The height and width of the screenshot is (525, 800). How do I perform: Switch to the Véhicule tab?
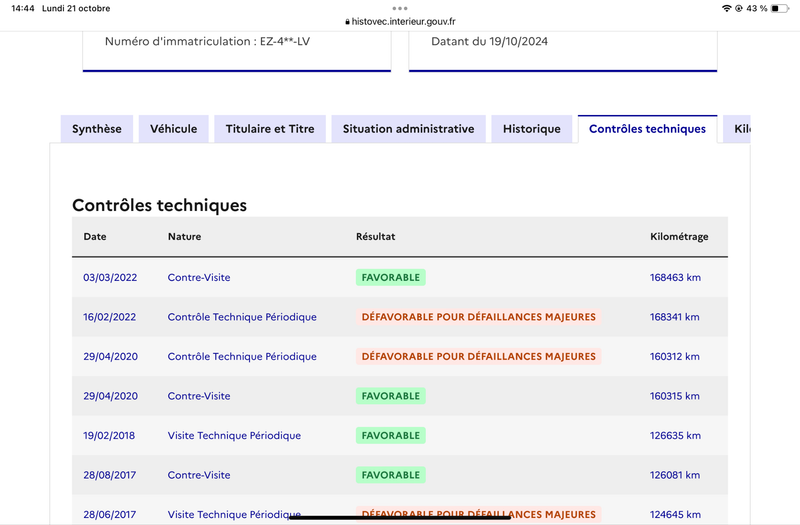tap(173, 129)
